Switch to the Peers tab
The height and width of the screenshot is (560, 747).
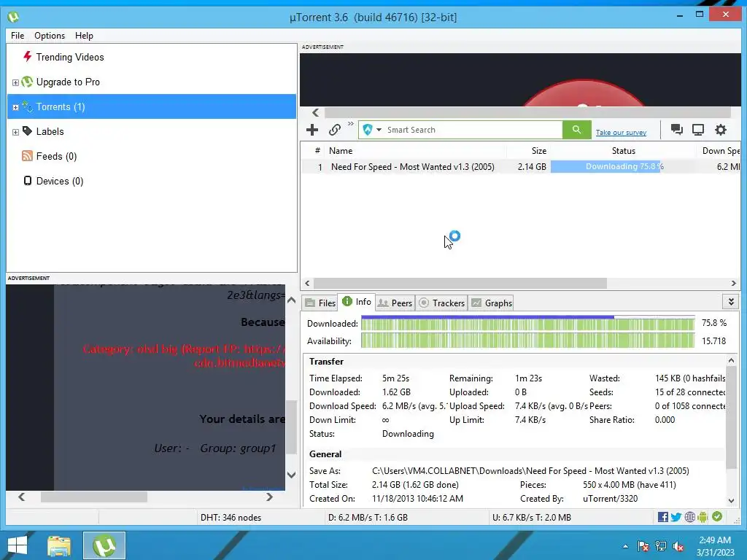coord(395,303)
